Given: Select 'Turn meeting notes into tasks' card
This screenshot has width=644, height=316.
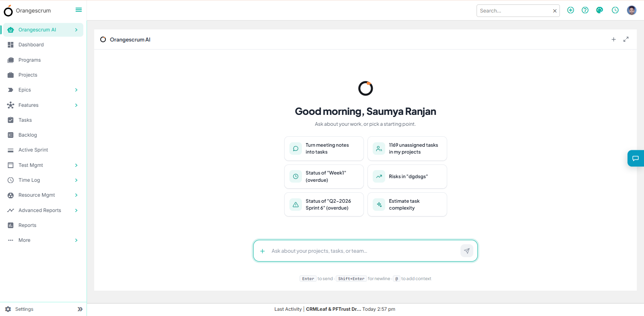Looking at the screenshot, I should click(x=324, y=148).
